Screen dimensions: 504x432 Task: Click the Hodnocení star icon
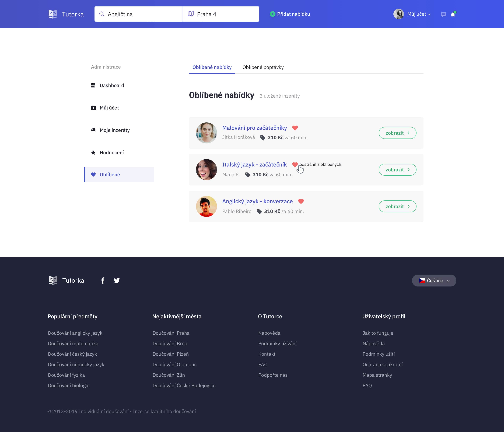93,153
